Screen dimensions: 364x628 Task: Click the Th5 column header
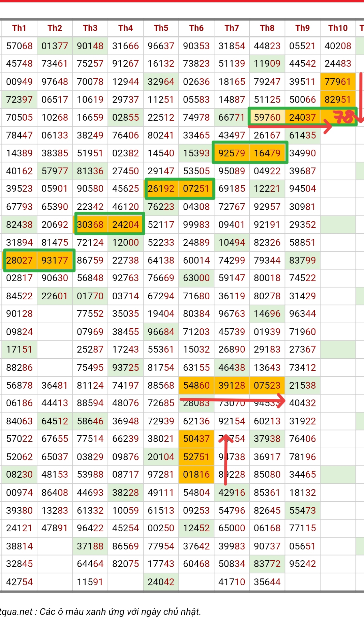click(161, 28)
